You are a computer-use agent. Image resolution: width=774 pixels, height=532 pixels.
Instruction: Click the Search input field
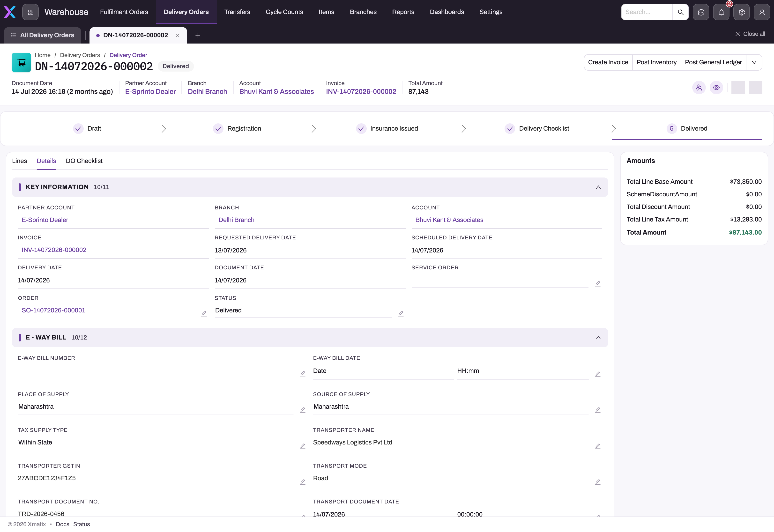pos(647,12)
